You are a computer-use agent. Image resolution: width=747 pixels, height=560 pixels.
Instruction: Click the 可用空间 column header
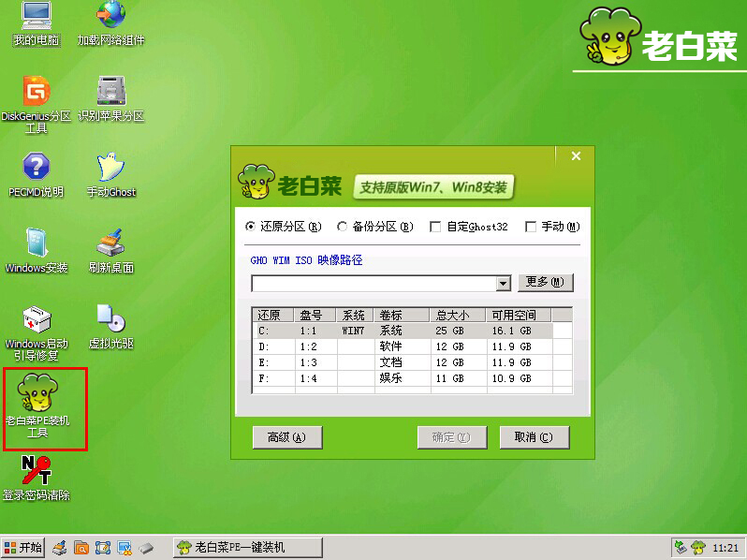(519, 315)
